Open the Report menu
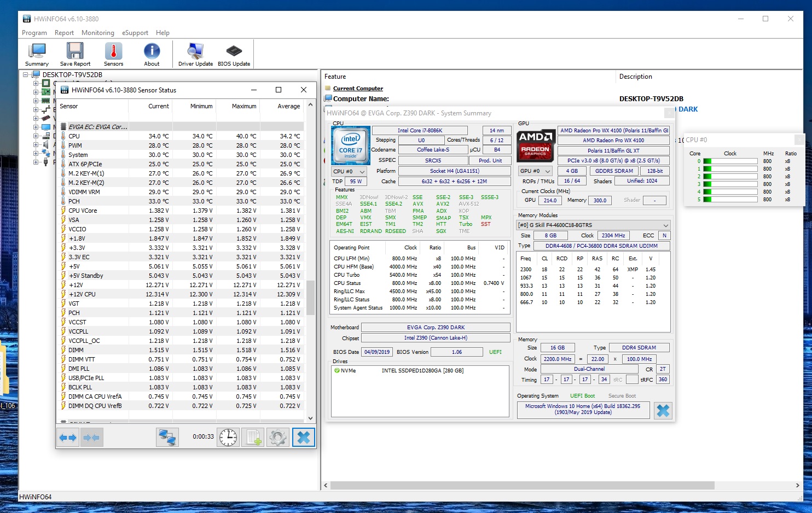 coord(64,33)
